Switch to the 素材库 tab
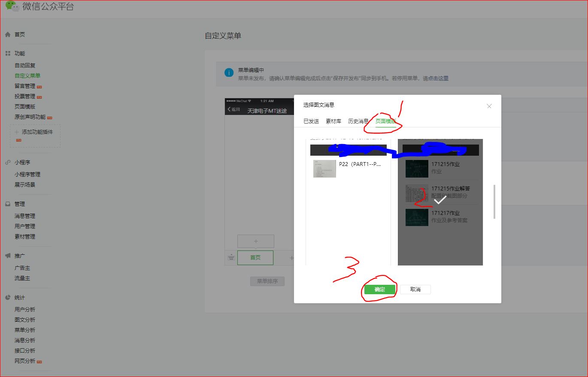The height and width of the screenshot is (377, 588). click(333, 121)
